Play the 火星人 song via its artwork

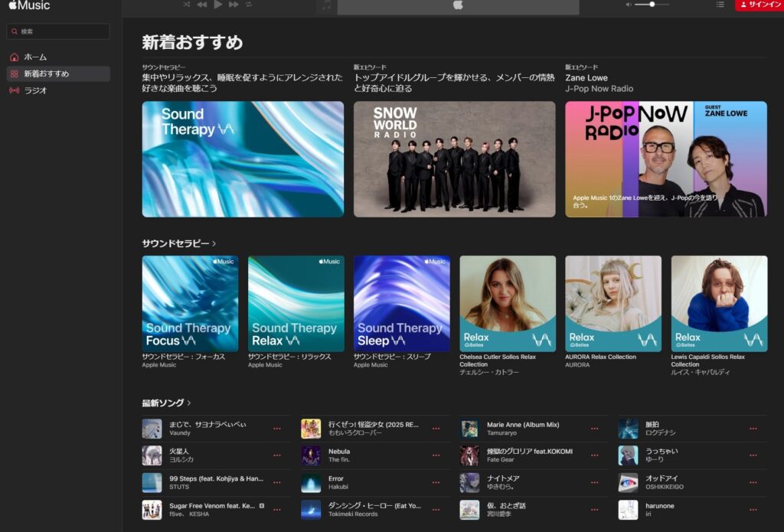click(x=152, y=455)
